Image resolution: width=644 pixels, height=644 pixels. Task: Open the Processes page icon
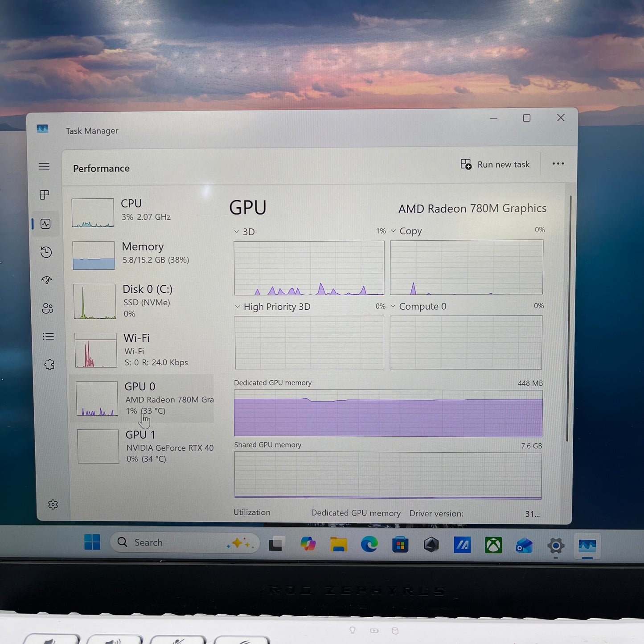45,195
